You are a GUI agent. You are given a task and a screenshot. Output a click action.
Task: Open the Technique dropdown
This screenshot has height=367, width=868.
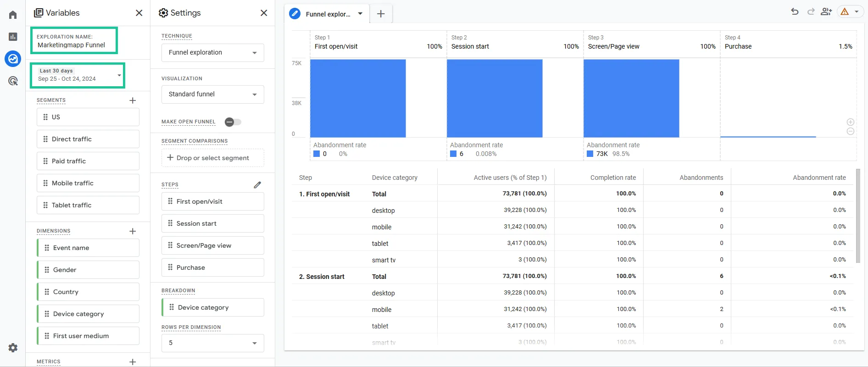pyautogui.click(x=213, y=53)
